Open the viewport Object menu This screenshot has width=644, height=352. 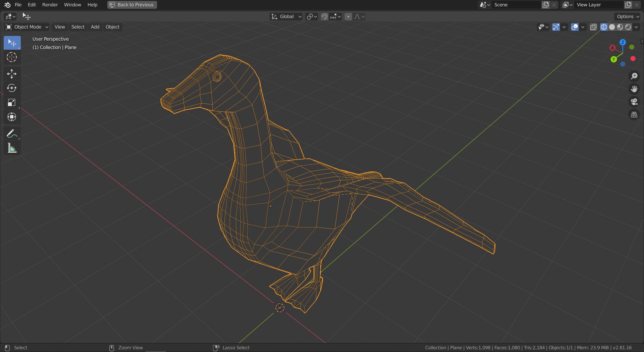(x=112, y=27)
